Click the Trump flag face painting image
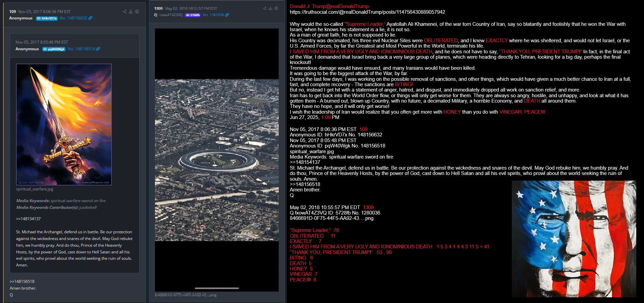The width and height of the screenshot is (644, 303). click(x=574, y=239)
